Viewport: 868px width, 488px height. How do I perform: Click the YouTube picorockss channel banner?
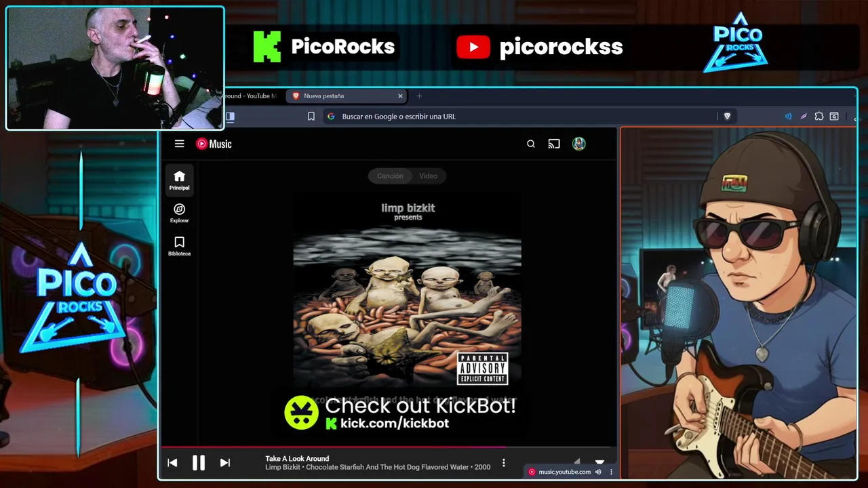[539, 47]
